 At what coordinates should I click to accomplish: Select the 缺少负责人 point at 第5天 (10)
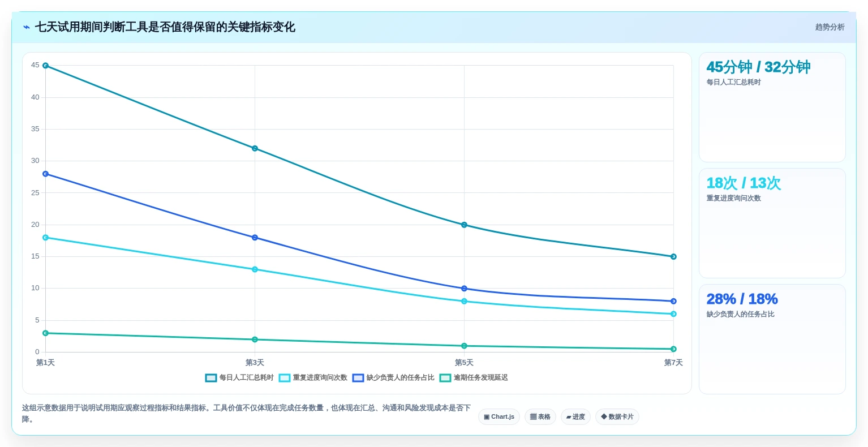click(464, 289)
